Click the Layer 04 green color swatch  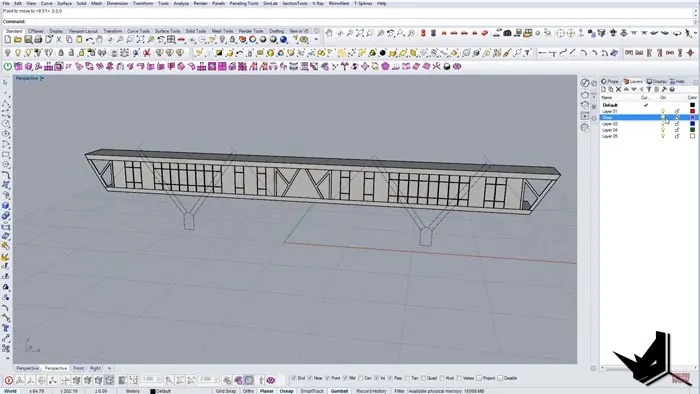(x=692, y=130)
